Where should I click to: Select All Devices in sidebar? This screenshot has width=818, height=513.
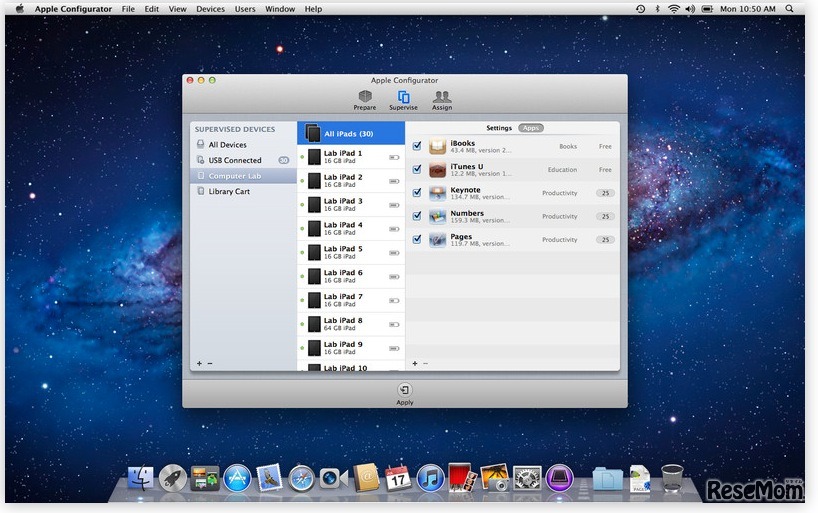(243, 145)
